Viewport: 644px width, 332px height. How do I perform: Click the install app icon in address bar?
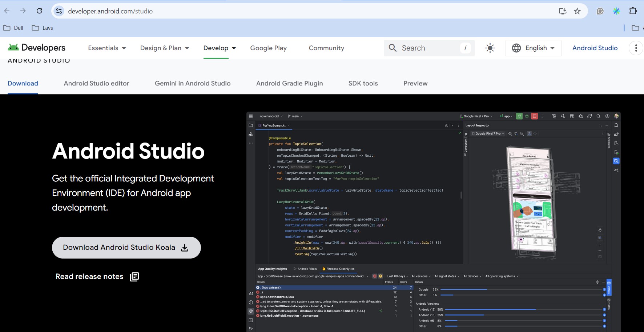[x=563, y=11]
